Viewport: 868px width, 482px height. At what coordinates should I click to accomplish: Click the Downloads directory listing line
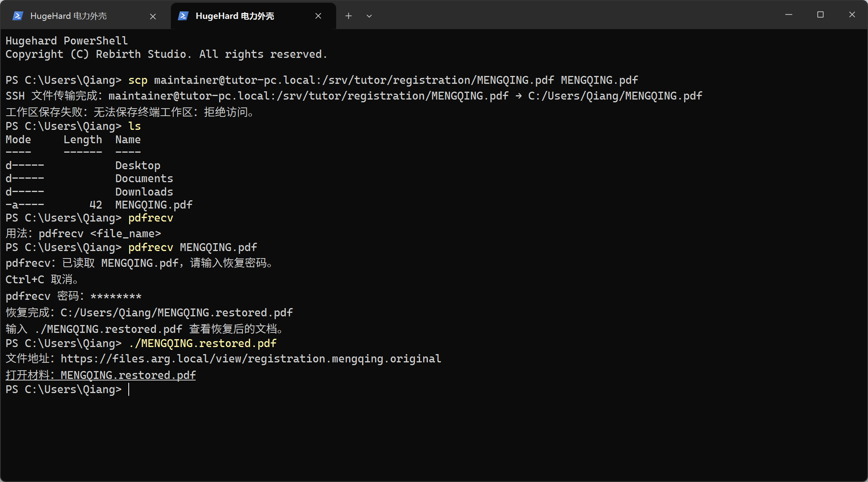89,192
